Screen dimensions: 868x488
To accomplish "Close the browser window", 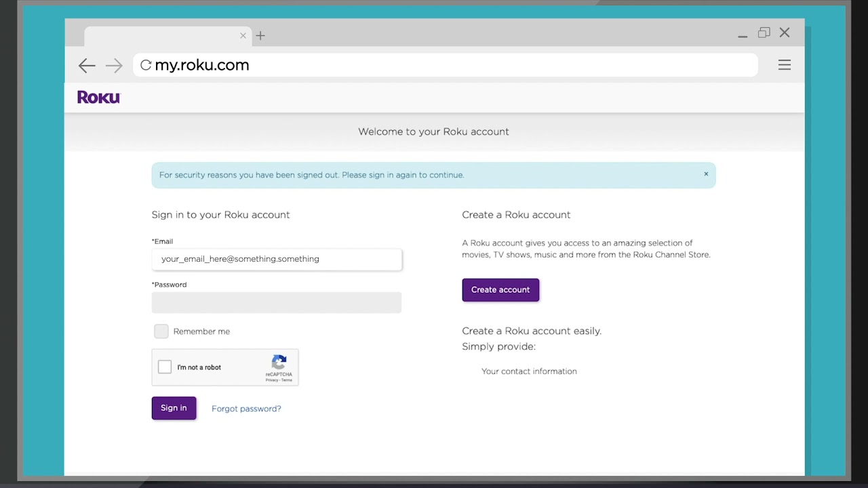I will pyautogui.click(x=785, y=33).
